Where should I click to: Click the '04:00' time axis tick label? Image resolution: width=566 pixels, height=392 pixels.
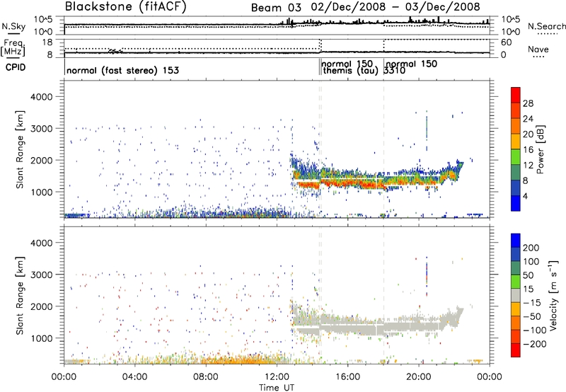(134, 377)
